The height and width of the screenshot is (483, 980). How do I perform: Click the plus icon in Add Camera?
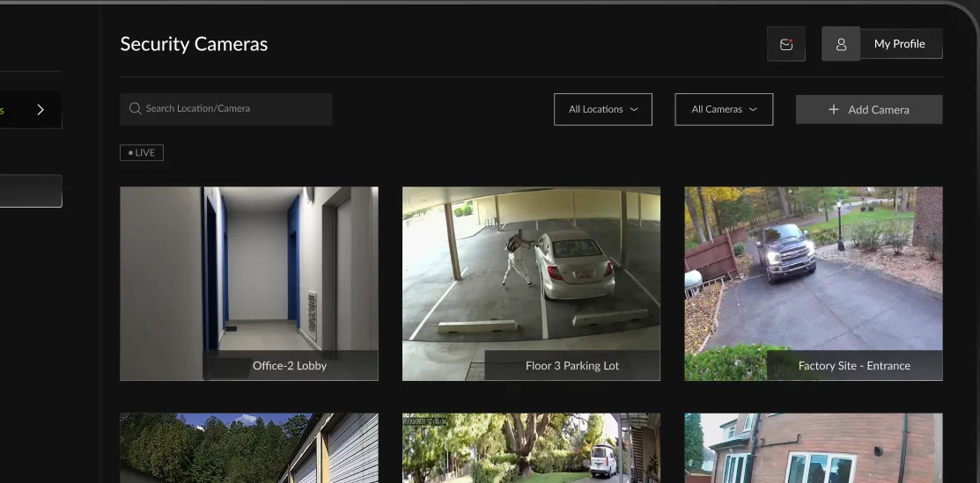tap(833, 109)
